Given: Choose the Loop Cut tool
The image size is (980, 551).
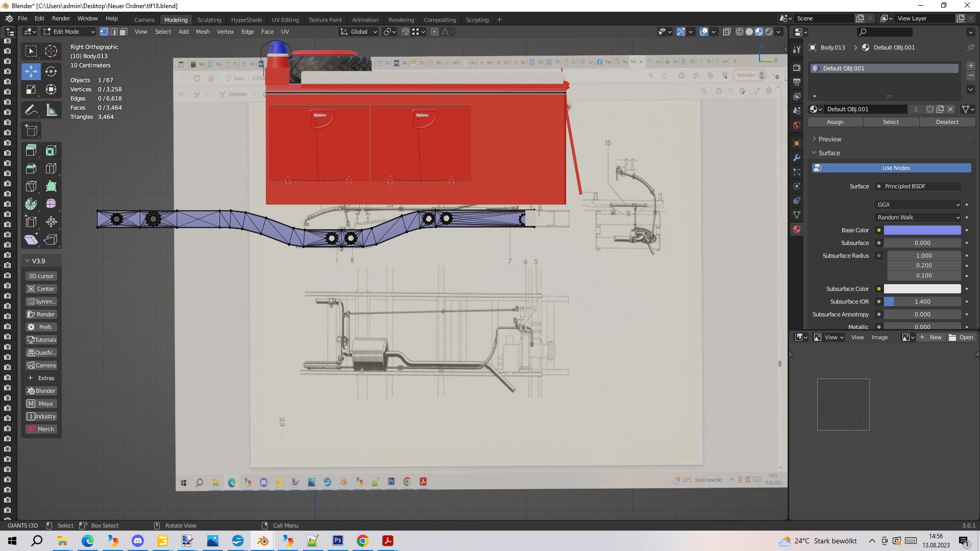Looking at the screenshot, I should [51, 168].
